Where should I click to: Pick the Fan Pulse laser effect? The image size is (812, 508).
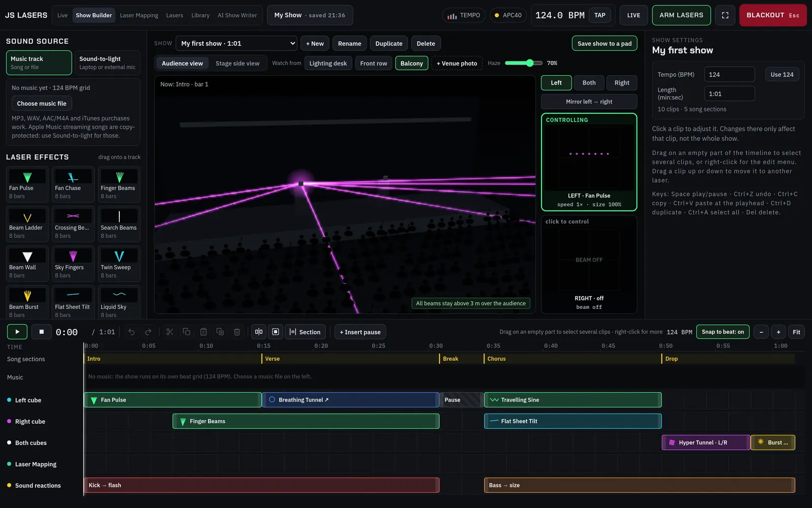click(27, 184)
